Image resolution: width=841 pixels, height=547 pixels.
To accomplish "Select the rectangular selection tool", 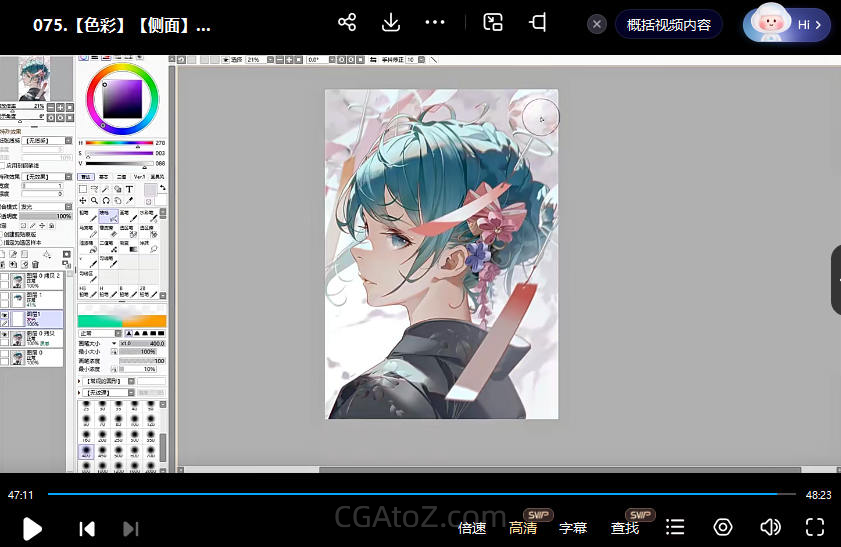I will click(x=84, y=189).
